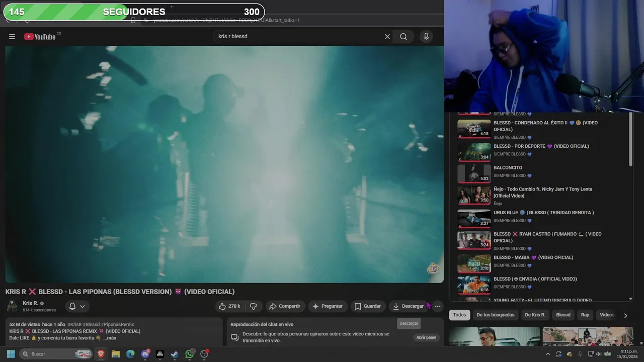
Task: Select the Blessd filter chip
Action: click(563, 315)
